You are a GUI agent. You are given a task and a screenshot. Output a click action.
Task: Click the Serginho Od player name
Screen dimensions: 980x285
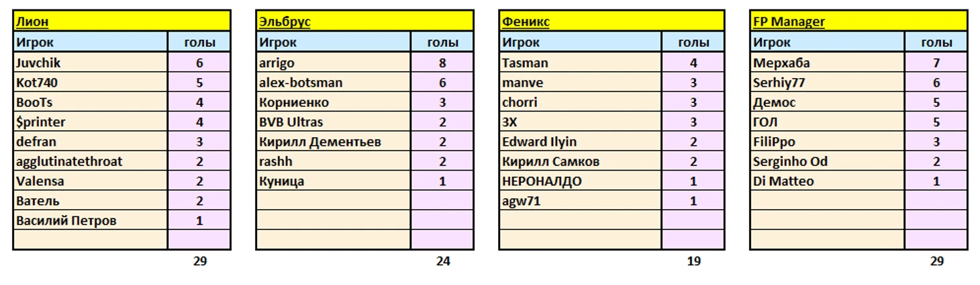(x=790, y=161)
